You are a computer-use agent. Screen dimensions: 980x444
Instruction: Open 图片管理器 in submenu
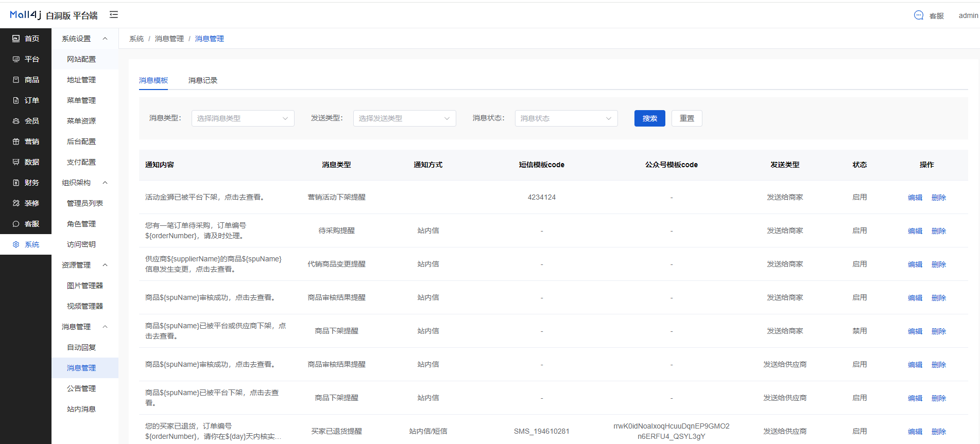point(85,286)
